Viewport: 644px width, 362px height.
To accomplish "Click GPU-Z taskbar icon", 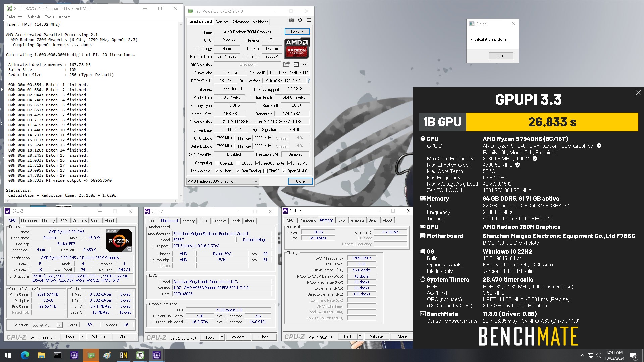I will pos(91,355).
